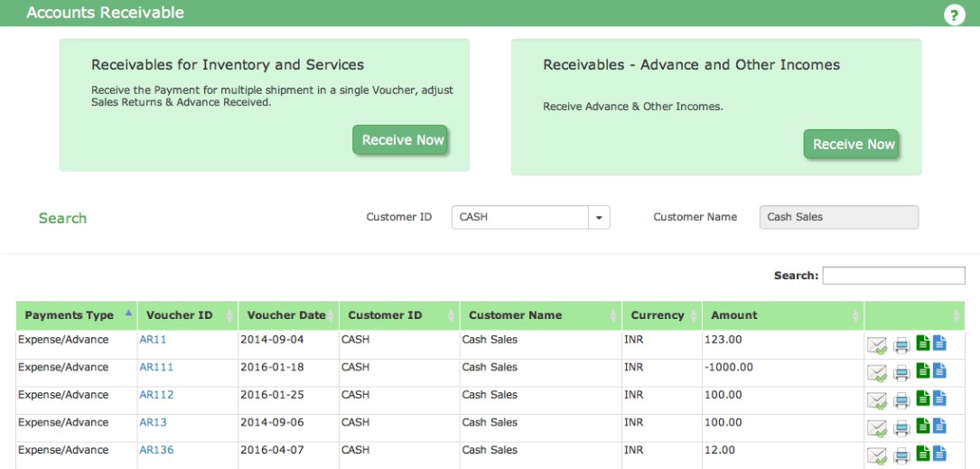Click the Receivables - Advance and Other Incomes heading
This screenshot has height=469, width=980.
click(x=691, y=64)
